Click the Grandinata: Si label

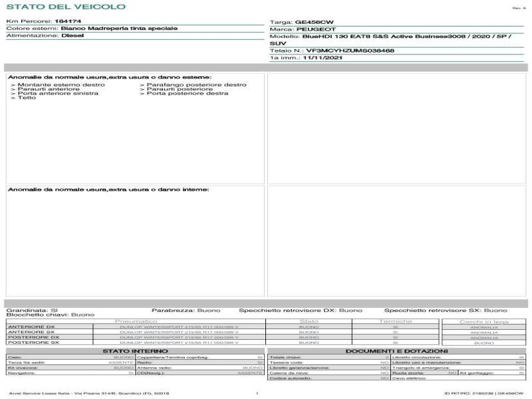click(32, 310)
